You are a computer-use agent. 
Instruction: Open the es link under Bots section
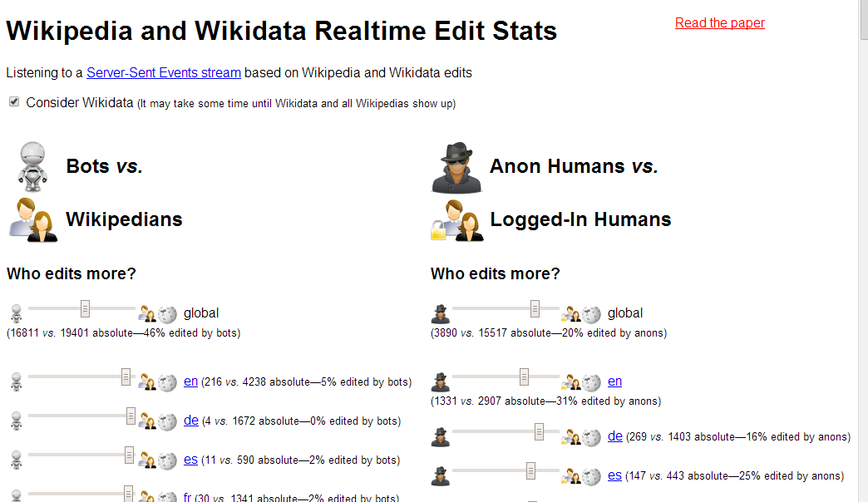coord(190,459)
